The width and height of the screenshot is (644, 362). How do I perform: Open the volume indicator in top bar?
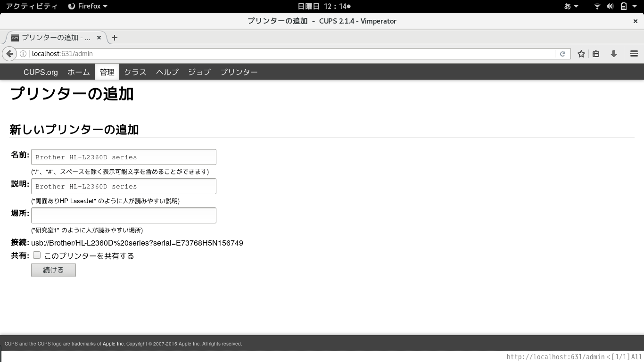[x=610, y=6]
